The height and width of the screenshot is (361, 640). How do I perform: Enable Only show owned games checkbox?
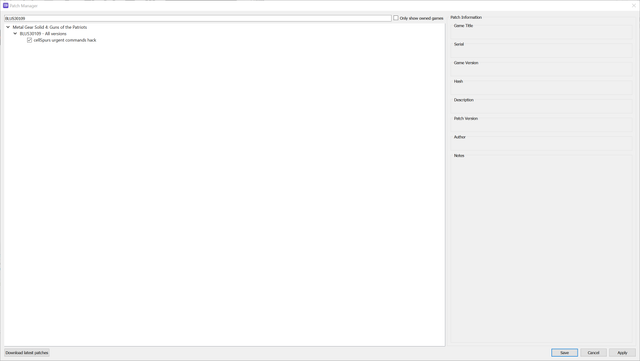coord(396,18)
